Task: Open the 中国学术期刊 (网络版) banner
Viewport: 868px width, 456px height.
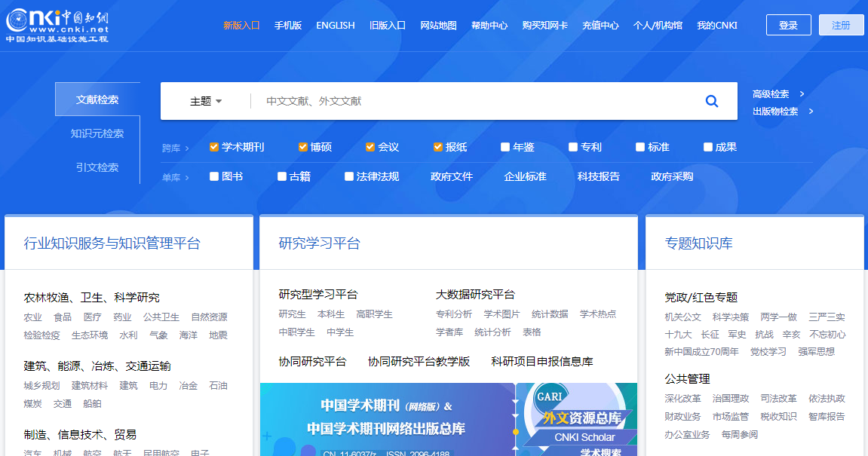Action: point(388,420)
